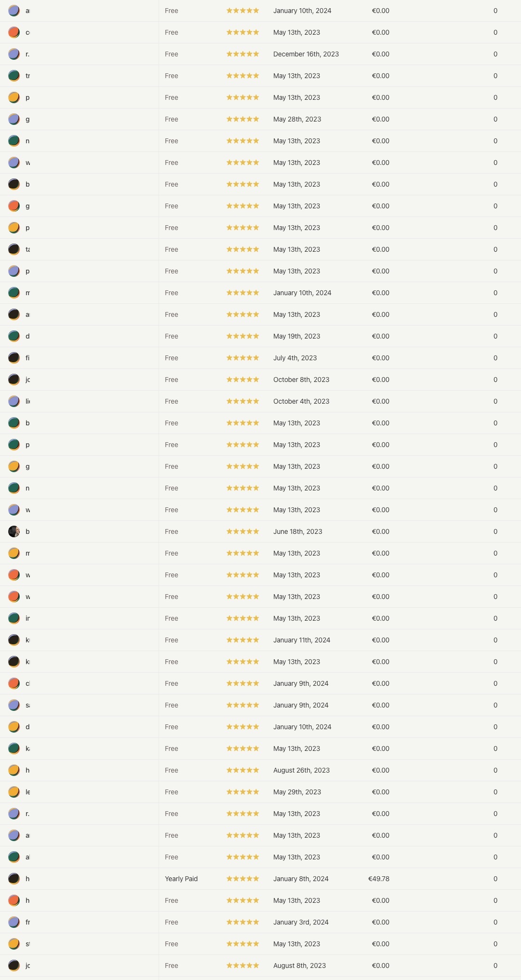
Task: Click the star rating in the October 8th, 2023 row
Action: [x=242, y=380]
